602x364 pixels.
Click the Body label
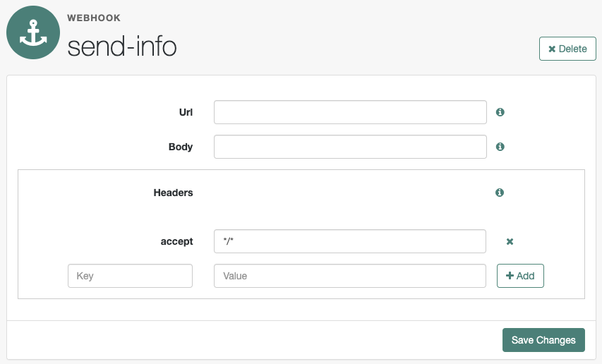pos(181,147)
